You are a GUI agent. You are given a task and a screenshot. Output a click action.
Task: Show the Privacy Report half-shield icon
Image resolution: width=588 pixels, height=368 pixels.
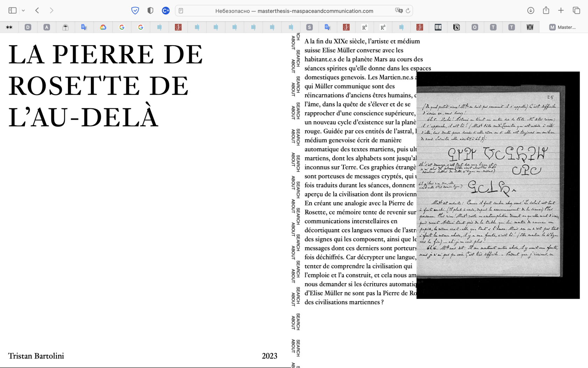[x=150, y=11]
